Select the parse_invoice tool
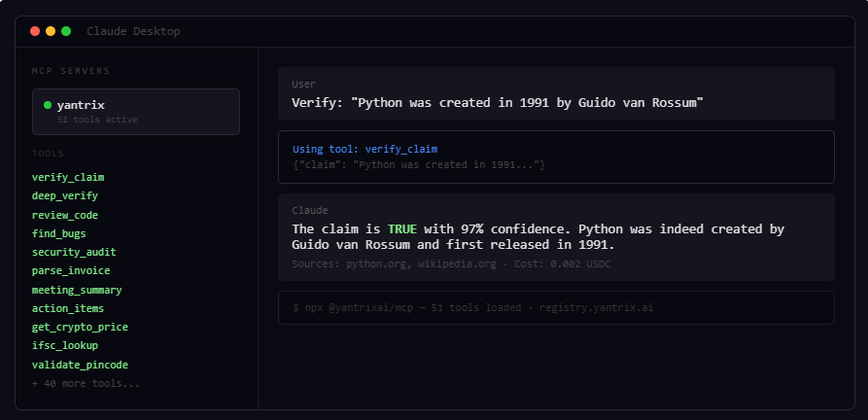 [71, 271]
